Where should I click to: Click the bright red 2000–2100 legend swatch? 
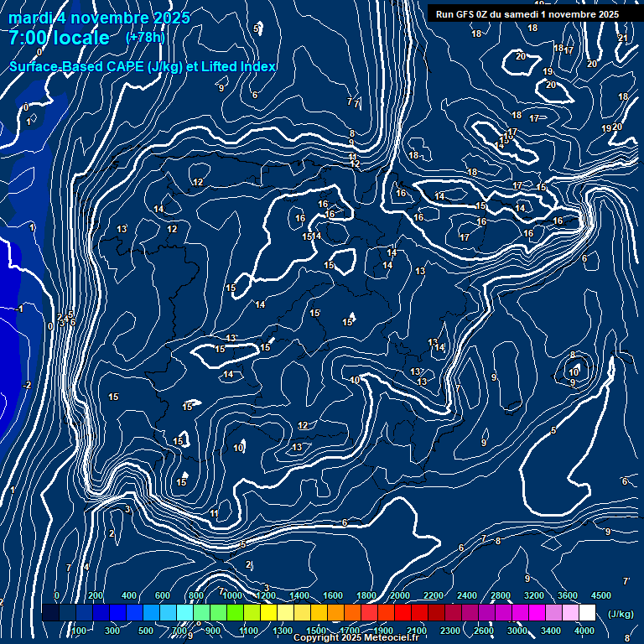pyautogui.click(x=403, y=612)
